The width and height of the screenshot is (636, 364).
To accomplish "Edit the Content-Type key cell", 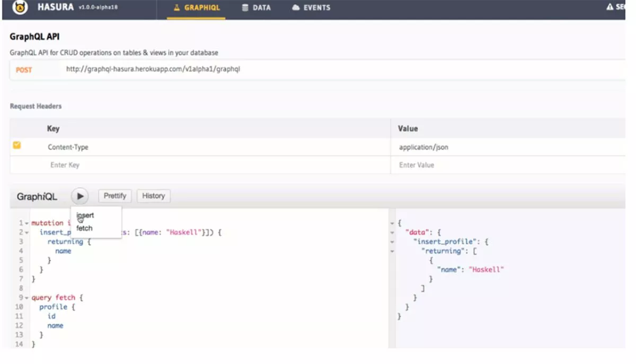I will [x=68, y=147].
